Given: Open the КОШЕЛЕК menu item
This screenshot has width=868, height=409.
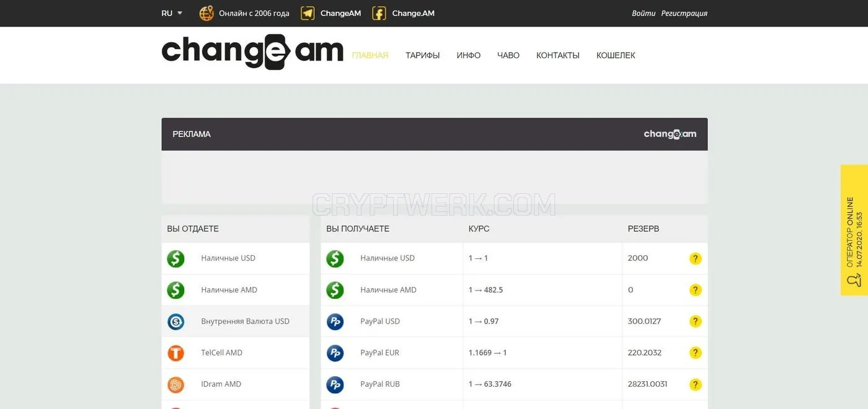Looking at the screenshot, I should tap(616, 55).
